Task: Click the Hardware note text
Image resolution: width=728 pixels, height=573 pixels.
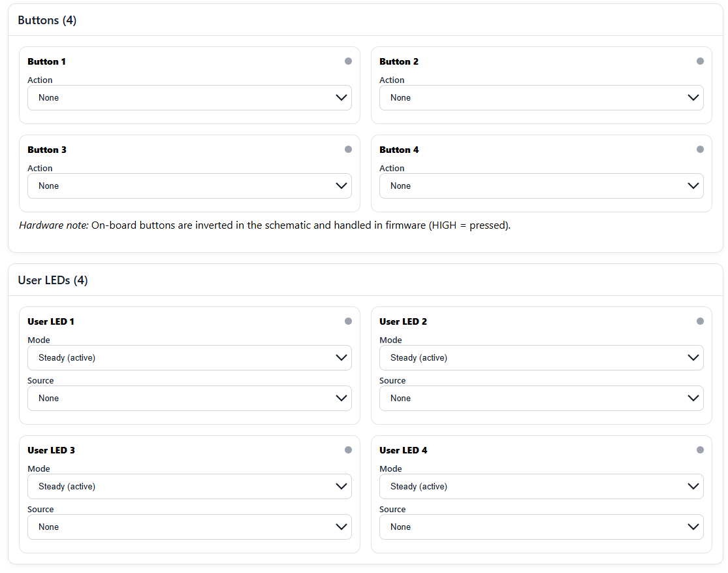Action: tap(264, 225)
